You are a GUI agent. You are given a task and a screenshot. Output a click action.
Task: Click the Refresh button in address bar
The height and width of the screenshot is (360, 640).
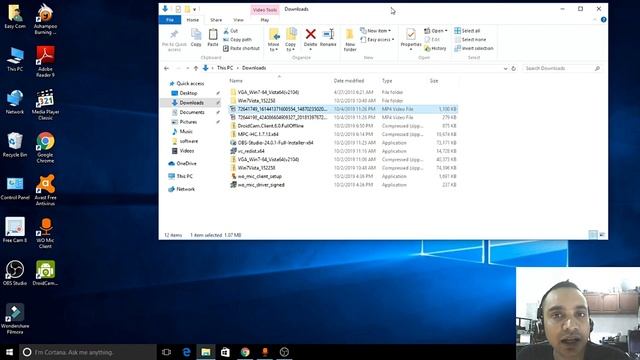click(x=513, y=69)
